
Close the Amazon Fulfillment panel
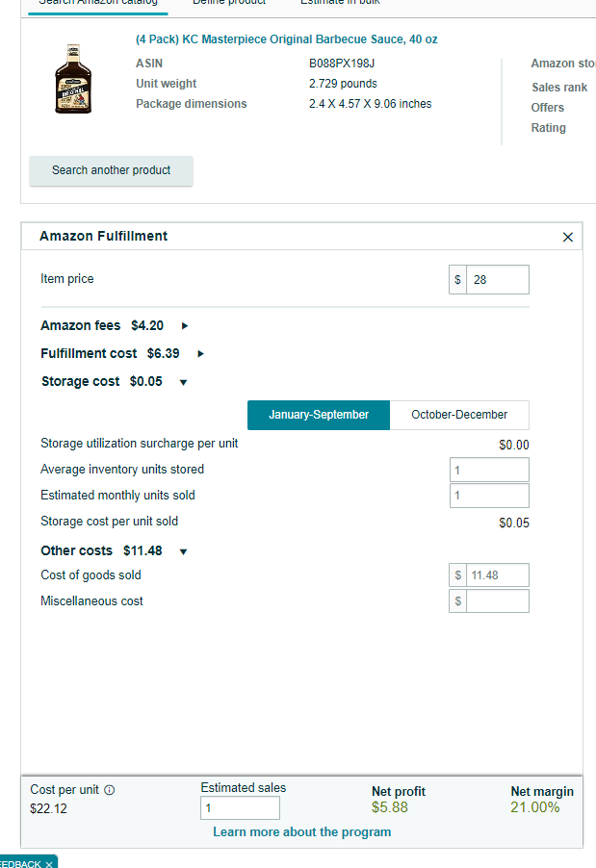pos(568,238)
